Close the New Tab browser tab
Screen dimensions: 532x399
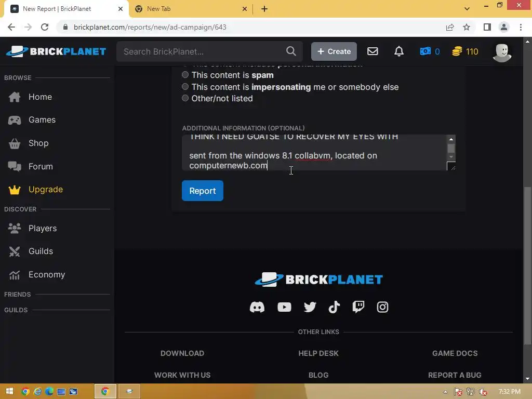[x=244, y=9]
